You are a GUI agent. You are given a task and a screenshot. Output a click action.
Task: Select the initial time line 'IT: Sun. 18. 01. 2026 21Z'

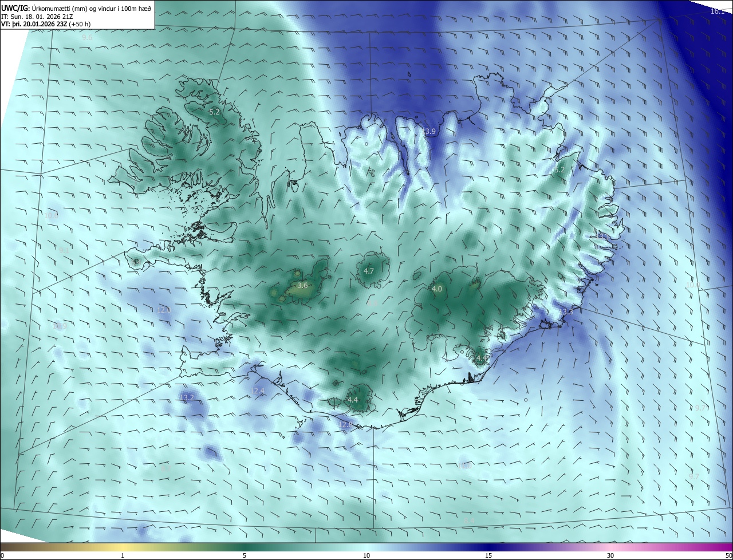38,17
